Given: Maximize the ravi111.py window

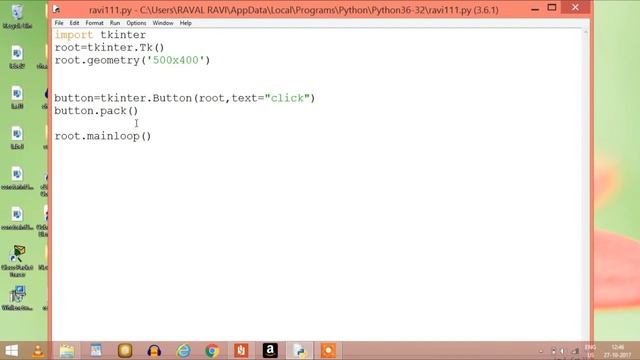Looking at the screenshot, I should 552,8.
